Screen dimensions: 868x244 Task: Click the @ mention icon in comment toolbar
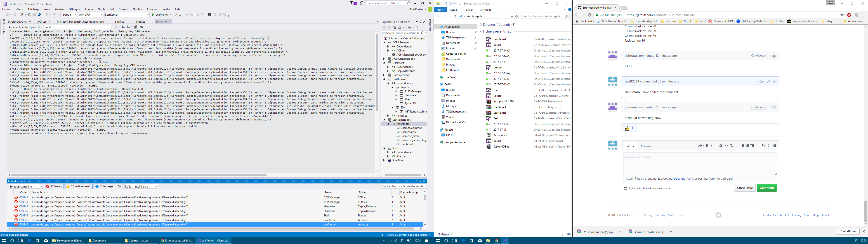[770, 145]
